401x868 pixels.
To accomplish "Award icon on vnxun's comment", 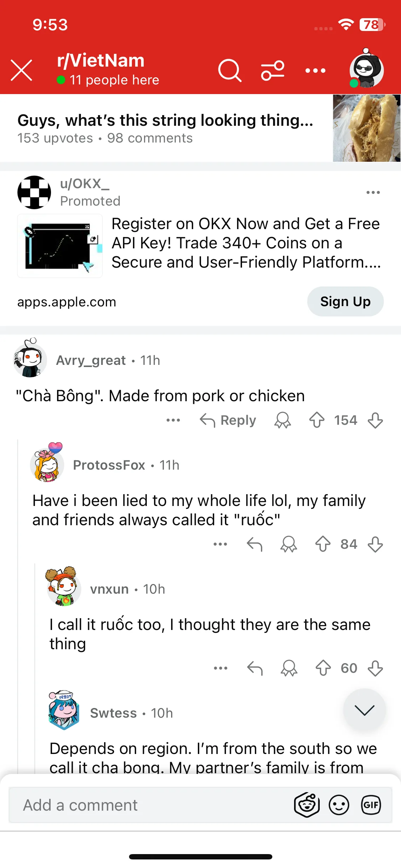I will tap(289, 668).
